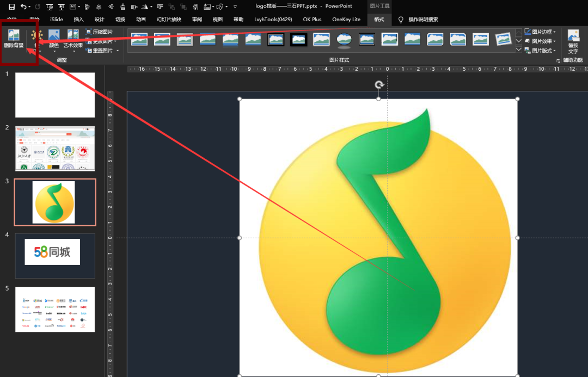This screenshot has height=377, width=588.
Task: Open Customize Quick Access Toolbar arrow
Action: (x=235, y=7)
